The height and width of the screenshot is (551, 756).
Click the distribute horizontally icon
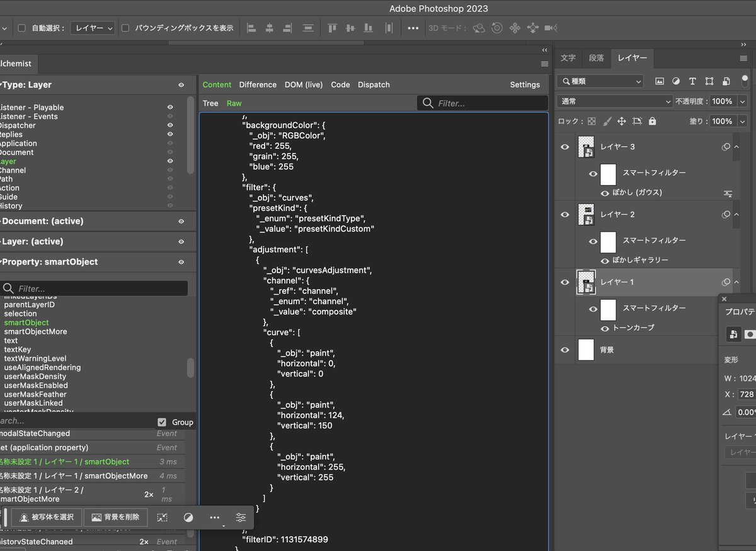389,28
